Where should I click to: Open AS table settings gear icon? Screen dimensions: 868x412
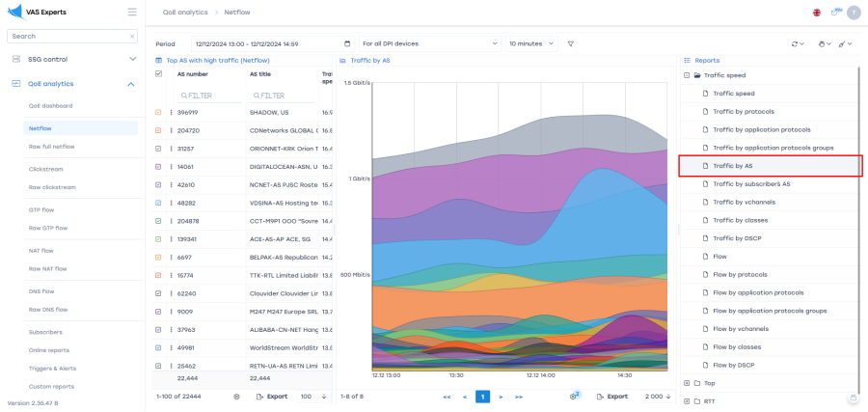click(x=236, y=396)
